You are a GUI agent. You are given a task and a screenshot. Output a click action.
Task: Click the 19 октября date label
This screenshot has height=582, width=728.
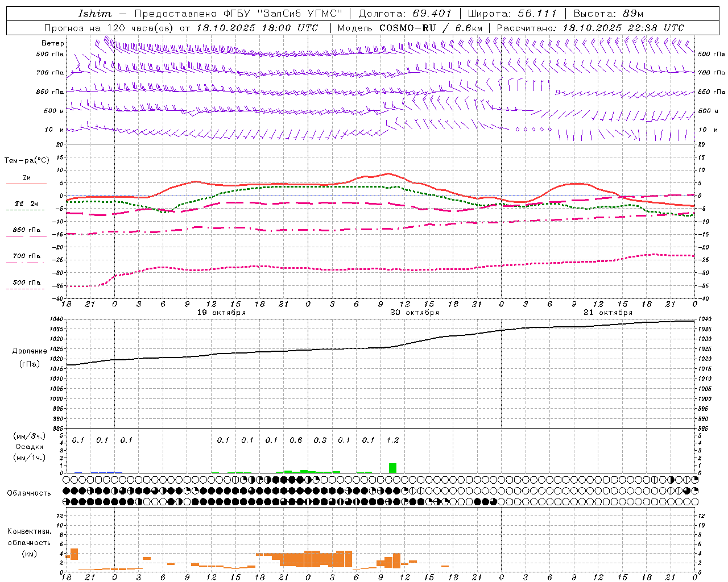click(221, 313)
